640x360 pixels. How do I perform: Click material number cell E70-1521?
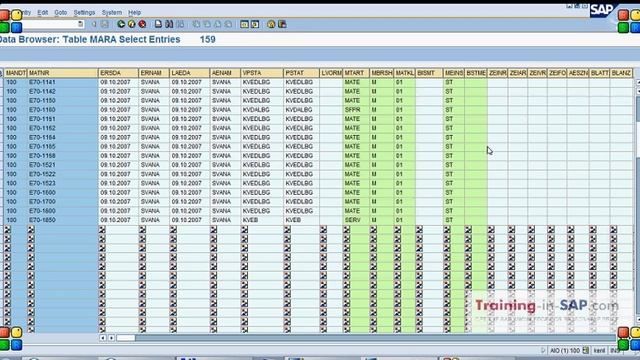[62, 165]
